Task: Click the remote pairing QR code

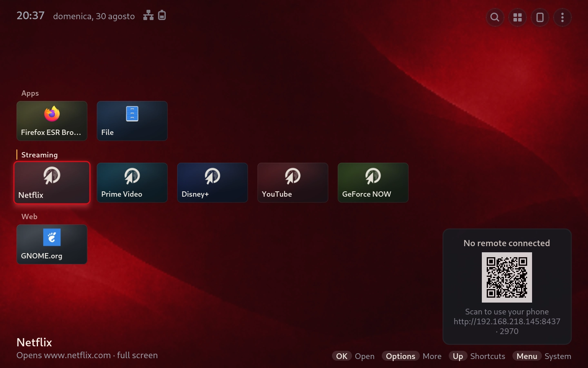Action: tap(507, 277)
